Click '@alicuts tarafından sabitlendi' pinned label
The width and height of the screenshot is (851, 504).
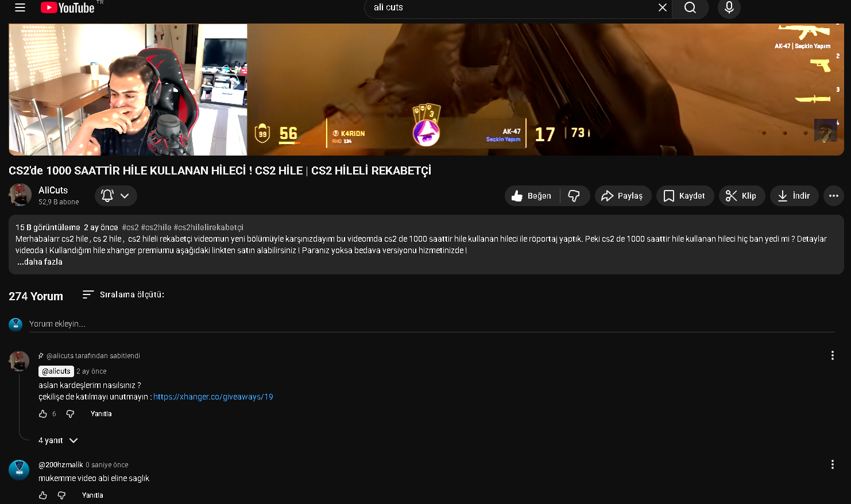93,356
